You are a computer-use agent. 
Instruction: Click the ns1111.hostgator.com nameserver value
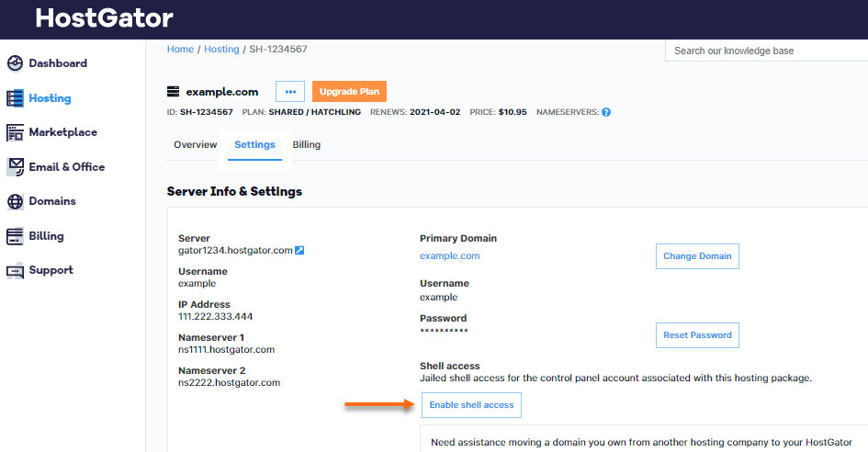(226, 349)
